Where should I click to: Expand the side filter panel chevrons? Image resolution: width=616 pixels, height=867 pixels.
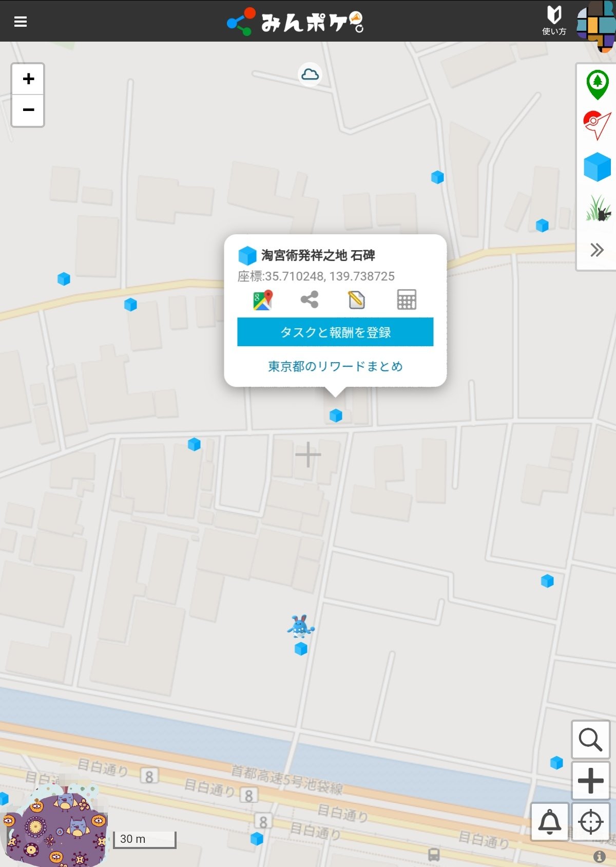coord(596,250)
